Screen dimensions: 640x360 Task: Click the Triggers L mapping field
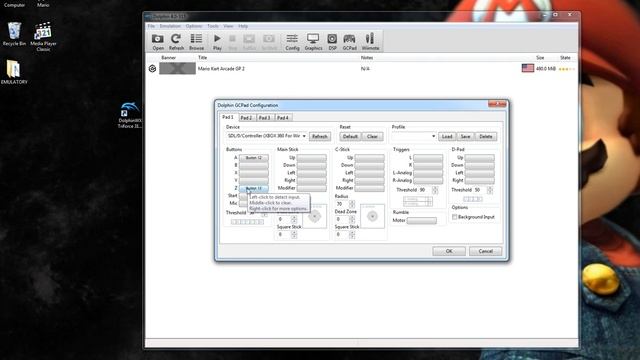click(428, 158)
